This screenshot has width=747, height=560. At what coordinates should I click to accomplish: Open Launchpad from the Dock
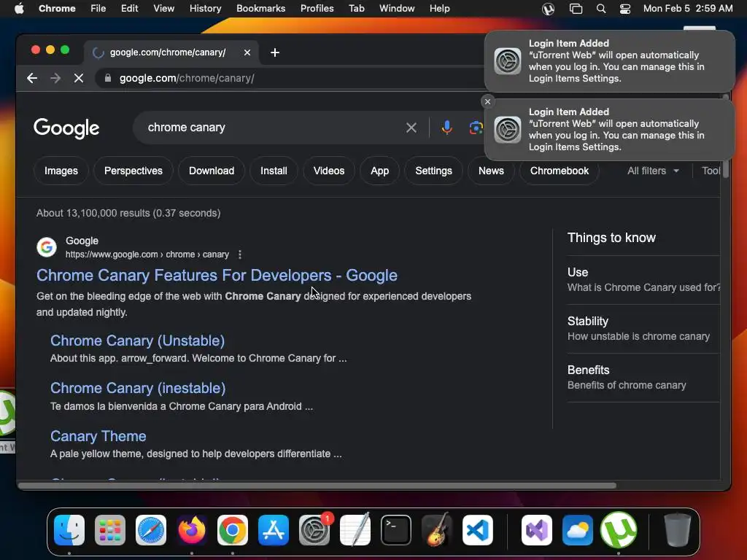(110, 530)
